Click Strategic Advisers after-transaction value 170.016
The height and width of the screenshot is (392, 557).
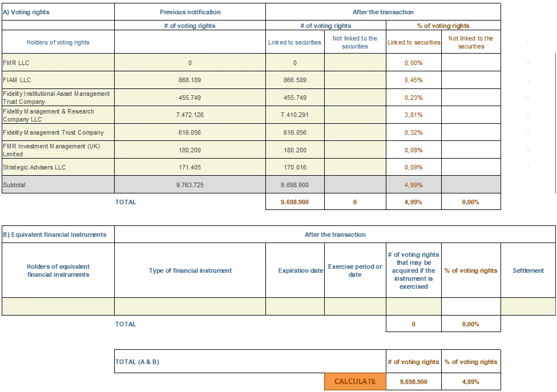click(295, 167)
